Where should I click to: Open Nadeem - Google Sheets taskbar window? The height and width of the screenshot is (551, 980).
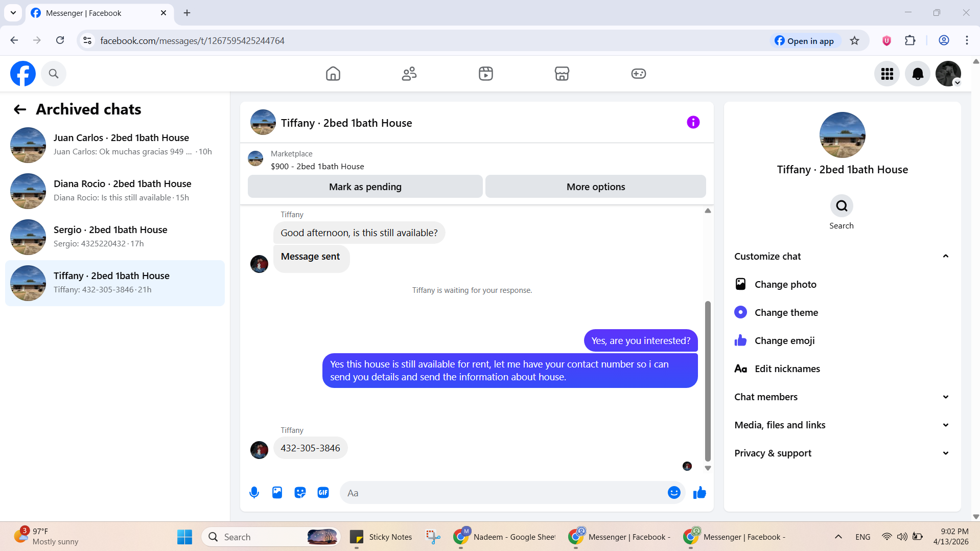point(505,537)
